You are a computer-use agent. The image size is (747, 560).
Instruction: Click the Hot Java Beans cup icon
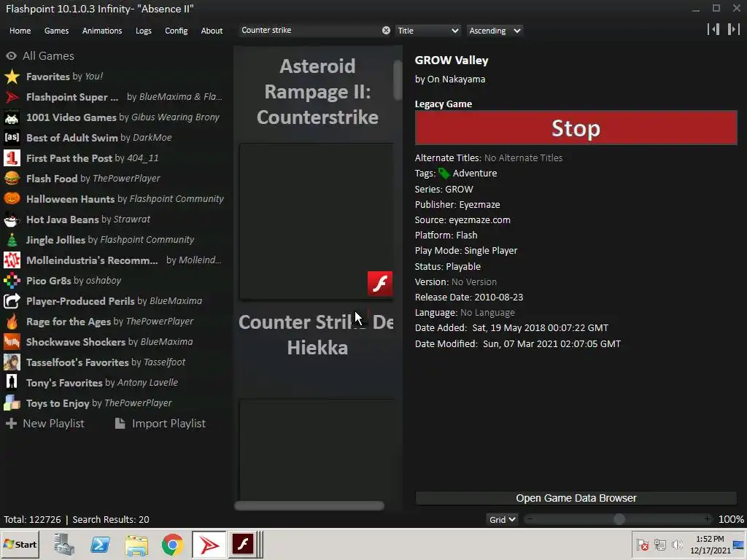coord(12,219)
